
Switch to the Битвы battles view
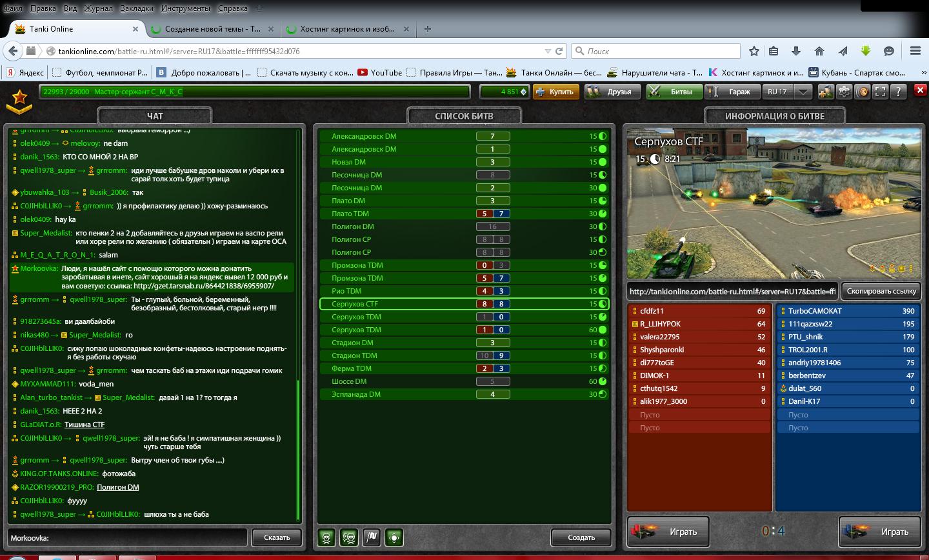tap(674, 92)
